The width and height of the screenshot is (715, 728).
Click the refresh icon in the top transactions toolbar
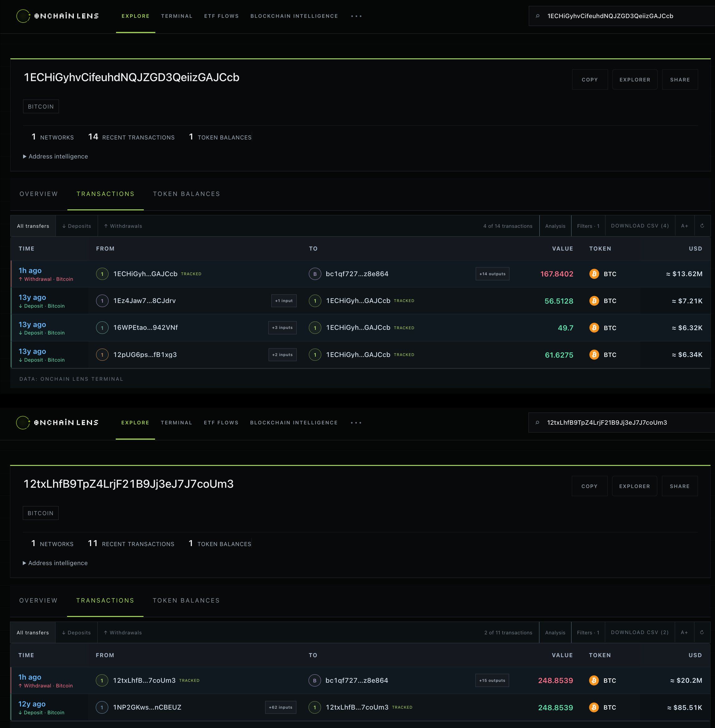[702, 226]
